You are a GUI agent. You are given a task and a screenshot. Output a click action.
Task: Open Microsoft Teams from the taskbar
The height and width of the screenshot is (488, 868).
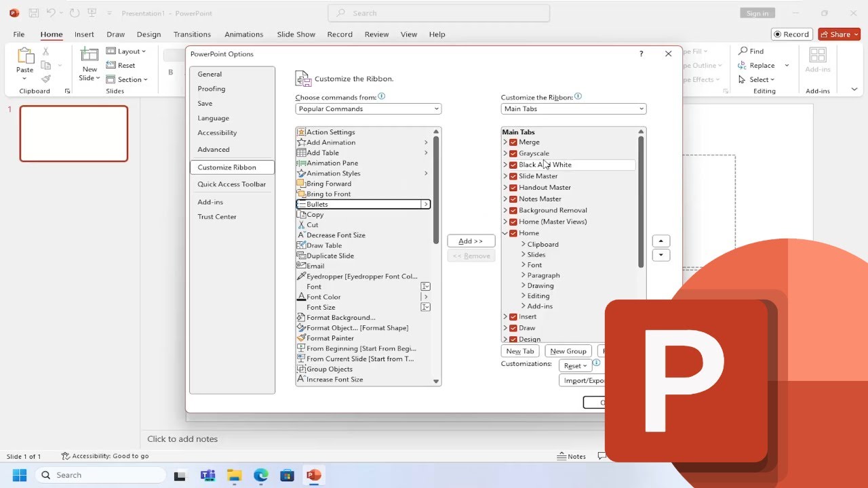[208, 475]
